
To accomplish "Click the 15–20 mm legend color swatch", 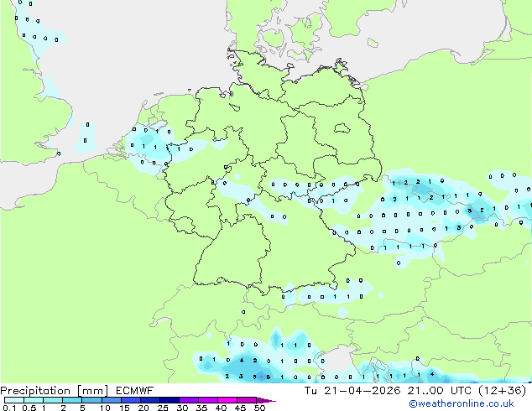I will (130, 400).
